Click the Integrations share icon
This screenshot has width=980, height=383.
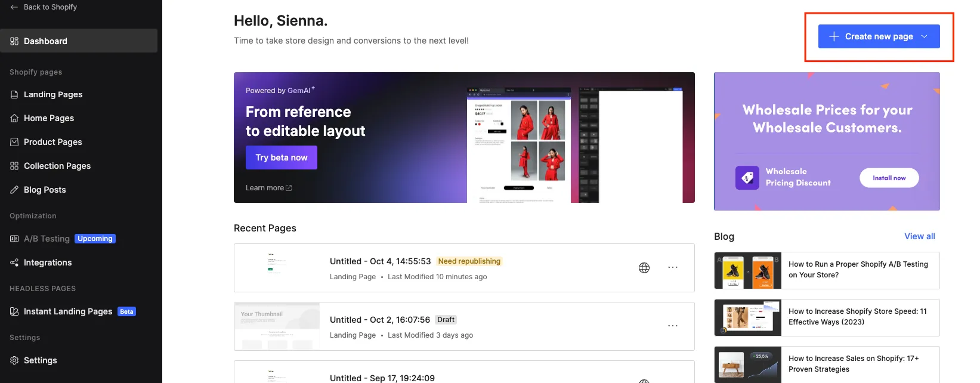pos(14,262)
